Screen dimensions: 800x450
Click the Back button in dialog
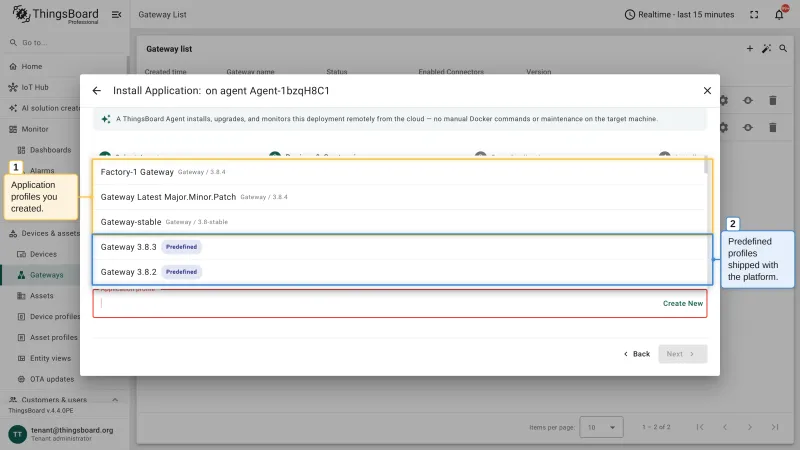pos(637,354)
